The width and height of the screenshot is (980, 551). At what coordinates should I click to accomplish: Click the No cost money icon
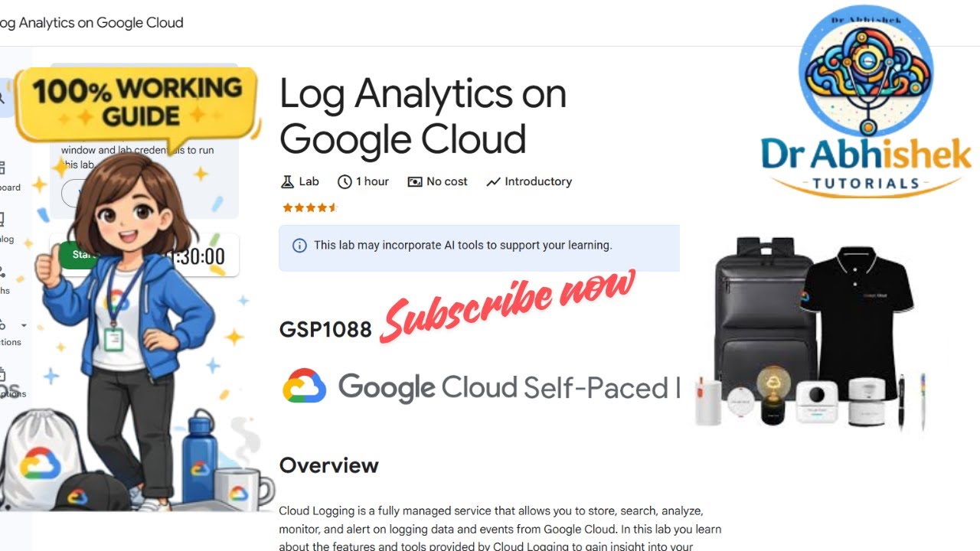[x=415, y=182]
